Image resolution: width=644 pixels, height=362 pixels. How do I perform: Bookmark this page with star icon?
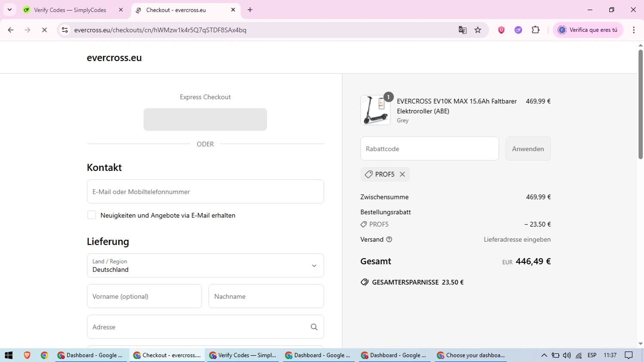[x=478, y=30]
